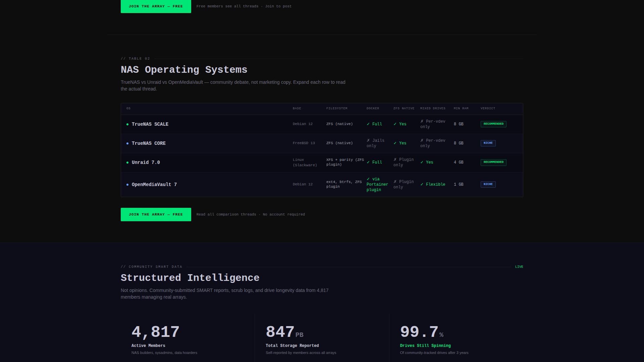Screen dimensions: 644x362
Task: Click the VERDICT column header
Action: click(x=488, y=109)
